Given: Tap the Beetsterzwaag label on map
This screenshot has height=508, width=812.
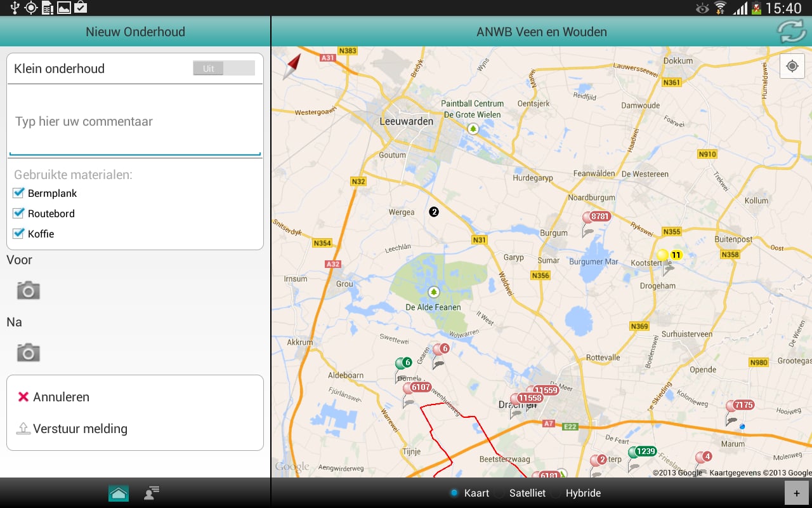Looking at the screenshot, I should (506, 458).
